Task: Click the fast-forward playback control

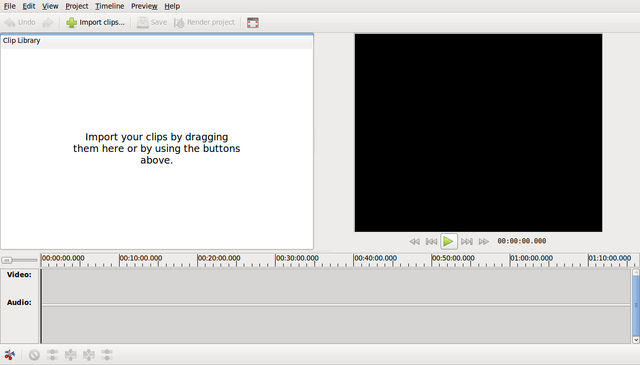Action: (x=484, y=241)
